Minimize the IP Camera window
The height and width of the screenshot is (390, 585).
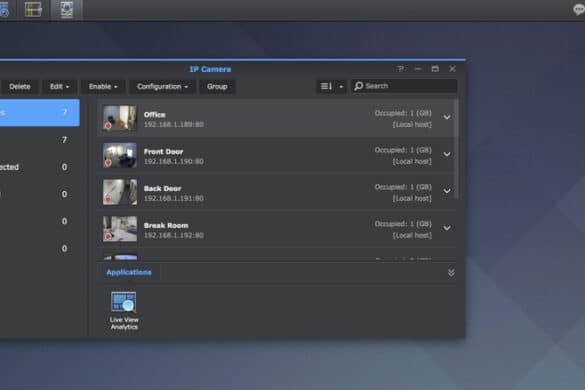click(x=418, y=69)
